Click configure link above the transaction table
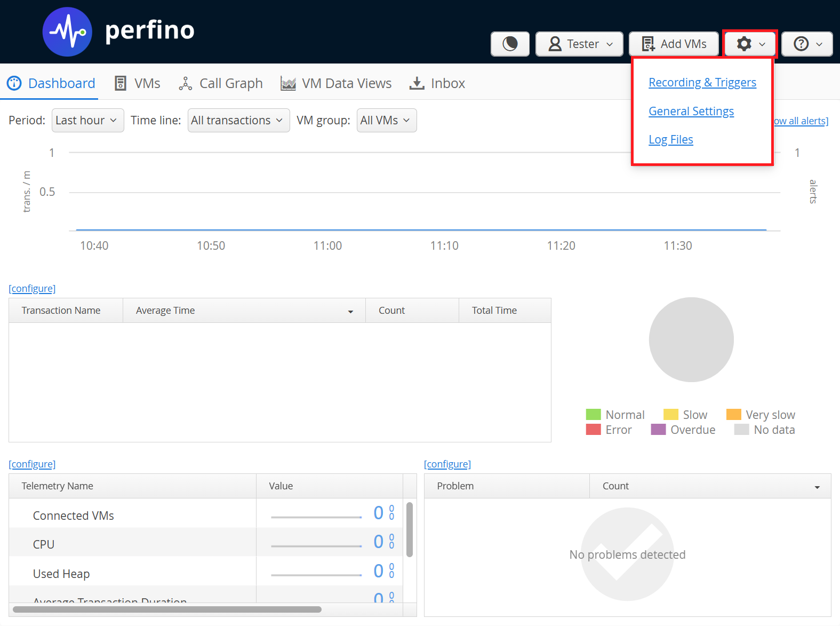 32,289
